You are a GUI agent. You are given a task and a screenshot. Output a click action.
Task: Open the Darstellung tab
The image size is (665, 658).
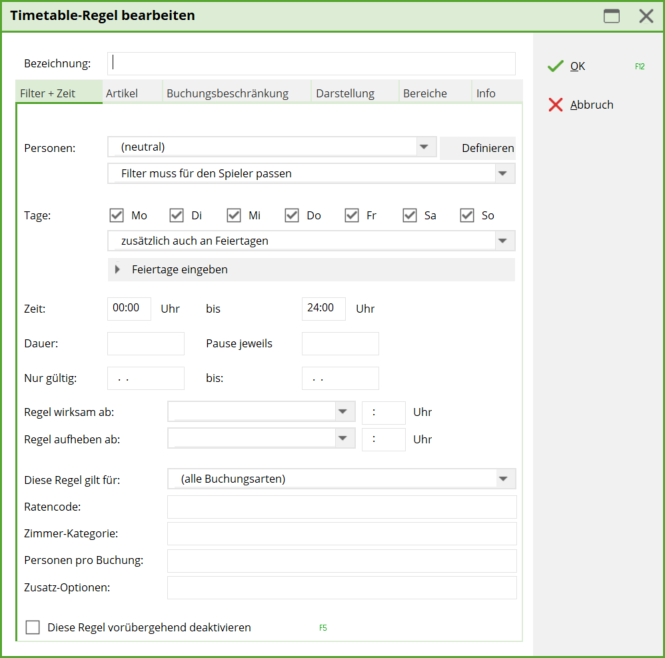click(345, 93)
